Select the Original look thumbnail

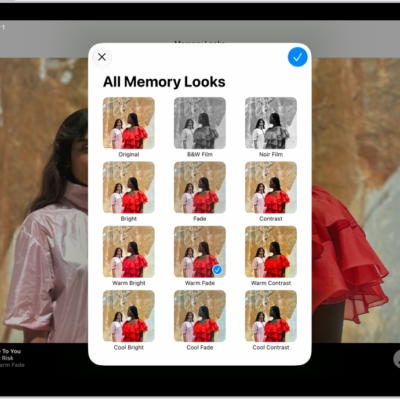[129, 123]
